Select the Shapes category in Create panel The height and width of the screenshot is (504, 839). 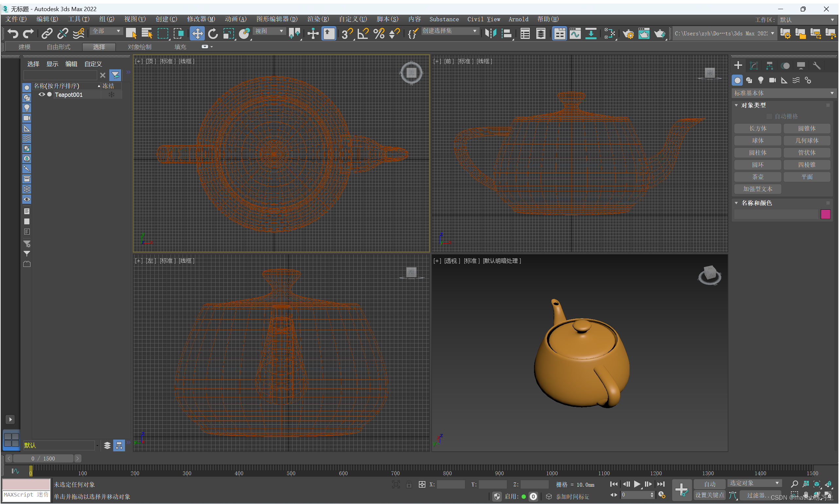point(749,80)
